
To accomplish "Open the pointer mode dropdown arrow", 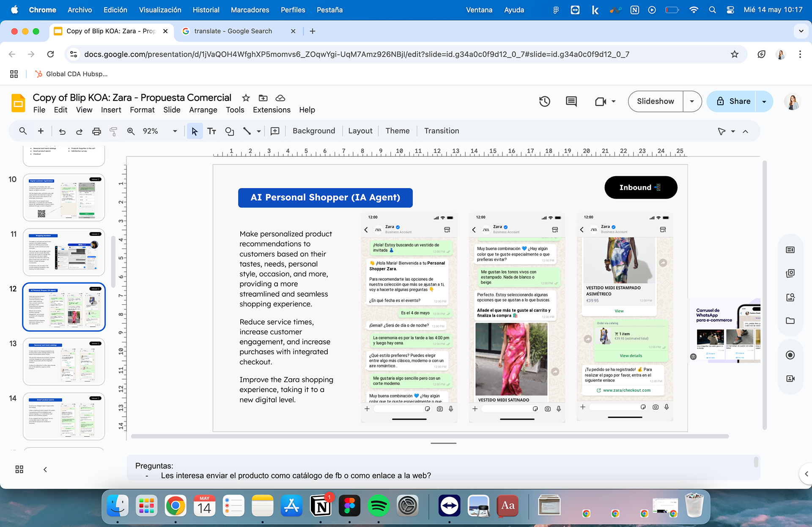I will point(733,131).
